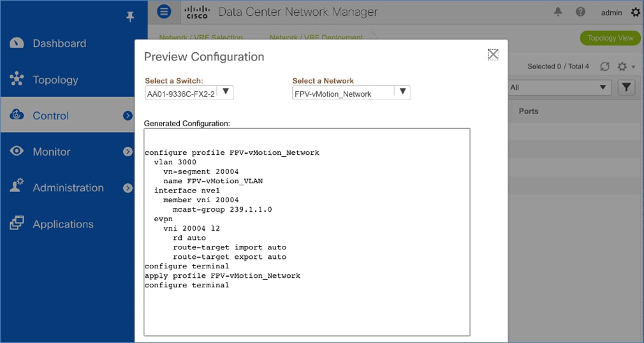
Task: Click the Monitor eye icon
Action: [x=17, y=151]
